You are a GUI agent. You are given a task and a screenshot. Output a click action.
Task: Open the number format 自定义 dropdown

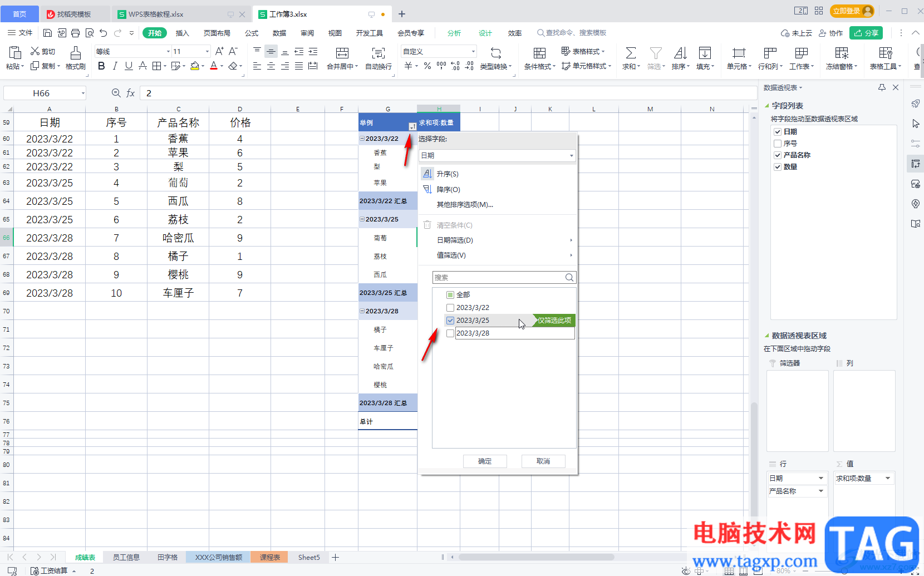[473, 52]
